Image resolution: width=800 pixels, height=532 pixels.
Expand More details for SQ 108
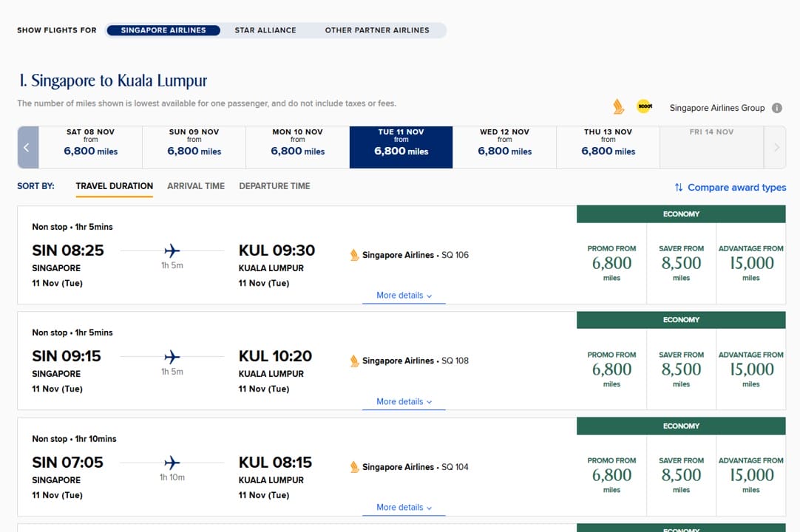[404, 402]
